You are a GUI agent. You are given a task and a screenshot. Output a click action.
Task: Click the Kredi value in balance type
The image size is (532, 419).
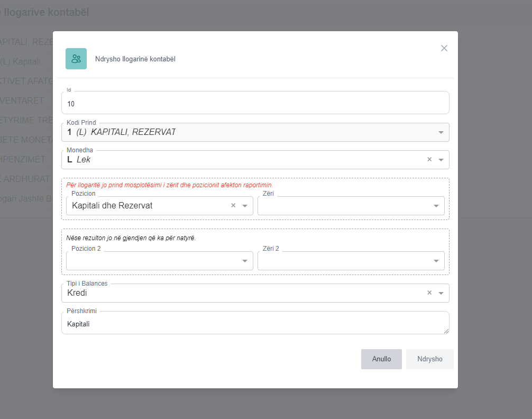click(77, 293)
